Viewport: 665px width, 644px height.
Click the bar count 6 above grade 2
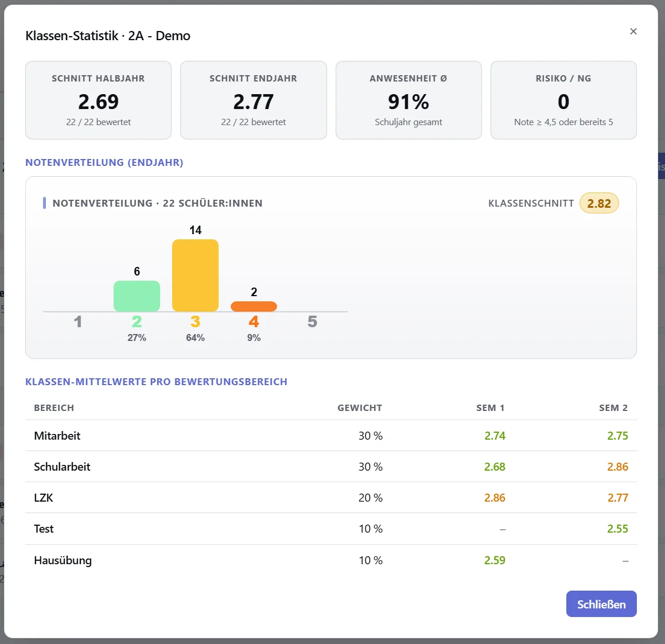click(x=137, y=271)
